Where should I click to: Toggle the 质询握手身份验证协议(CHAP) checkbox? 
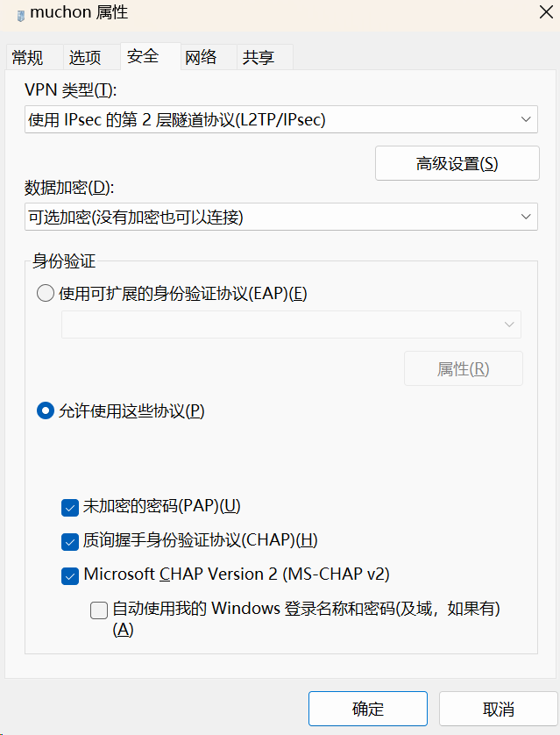point(70,540)
